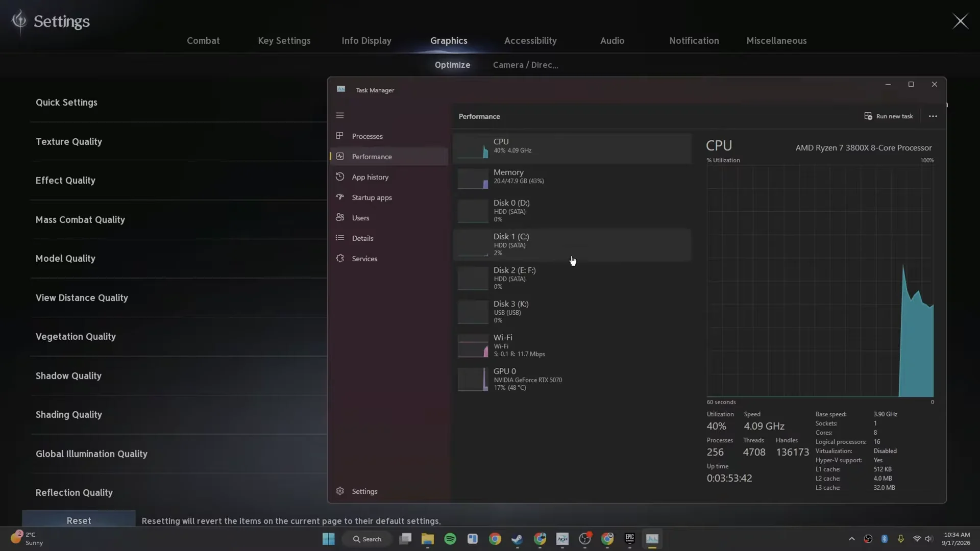The width and height of the screenshot is (980, 551).
Task: Minimize the Task Manager window
Action: tap(888, 84)
